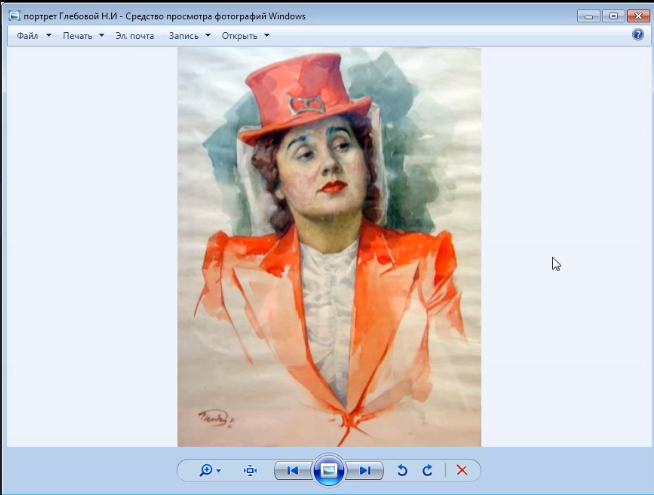Start the slideshow with the center button
654x495 pixels.
[328, 470]
